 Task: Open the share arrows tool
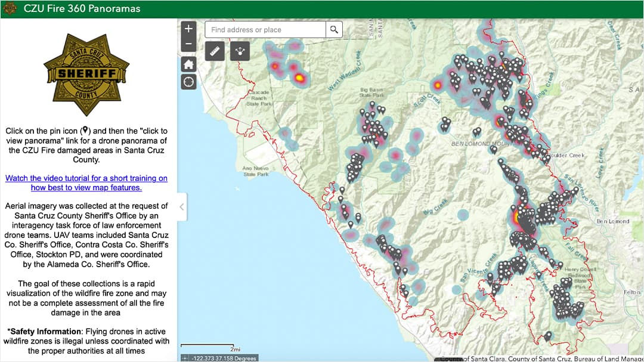(x=240, y=51)
